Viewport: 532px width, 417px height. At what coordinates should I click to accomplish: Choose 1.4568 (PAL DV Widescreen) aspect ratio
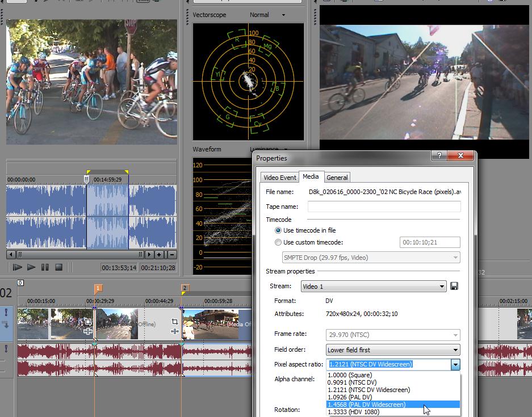click(x=367, y=405)
